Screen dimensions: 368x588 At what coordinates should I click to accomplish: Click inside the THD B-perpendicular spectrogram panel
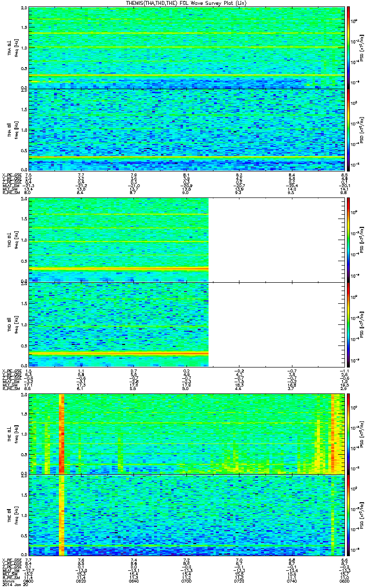(186, 239)
